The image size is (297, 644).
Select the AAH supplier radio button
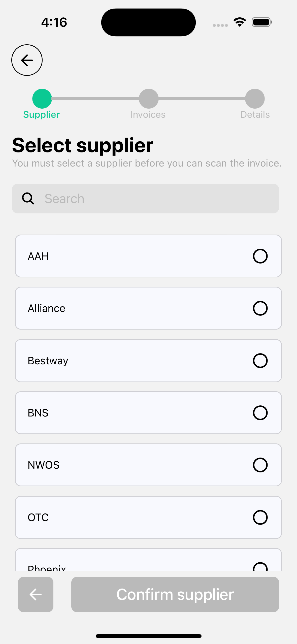pos(260,256)
